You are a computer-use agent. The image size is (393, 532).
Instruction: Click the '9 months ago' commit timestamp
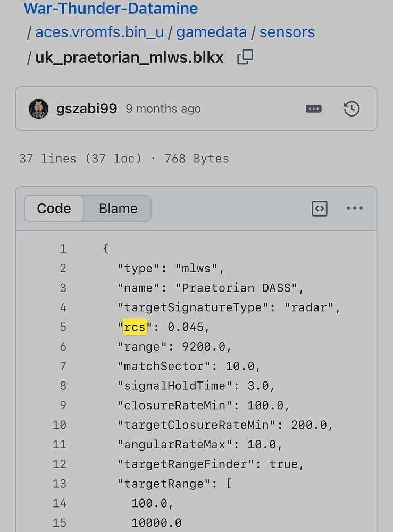tap(163, 109)
